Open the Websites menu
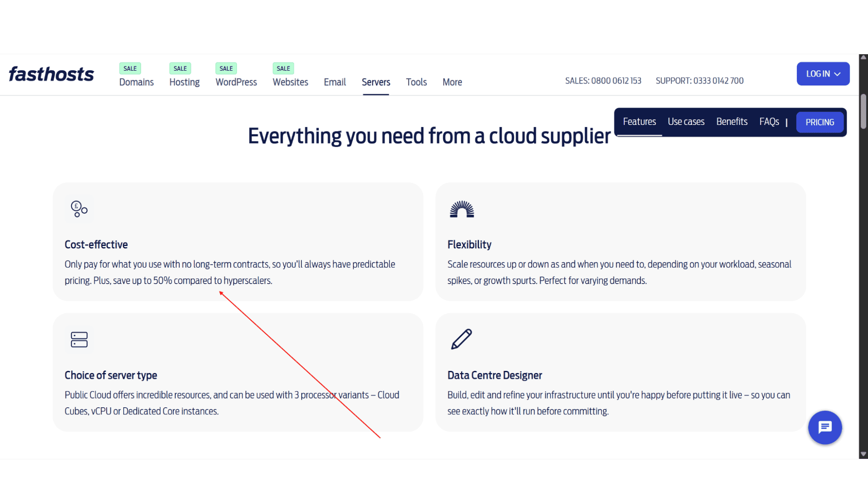 pyautogui.click(x=290, y=82)
